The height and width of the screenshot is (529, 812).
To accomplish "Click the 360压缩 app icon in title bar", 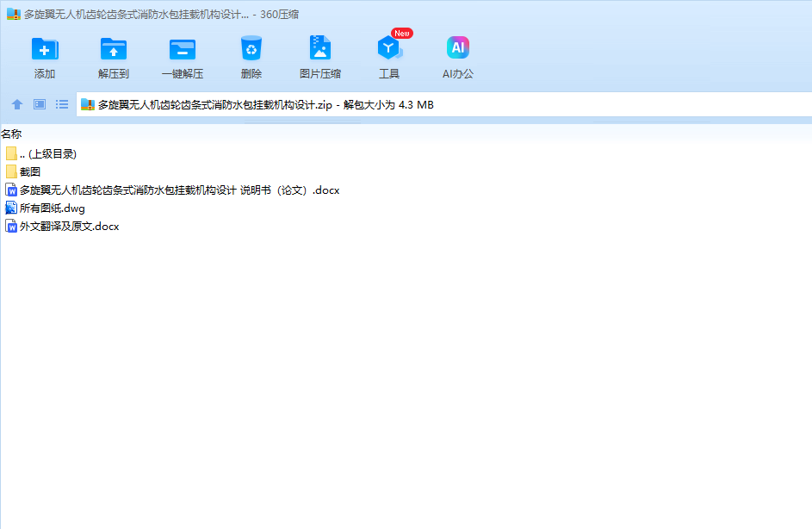I will (14, 14).
